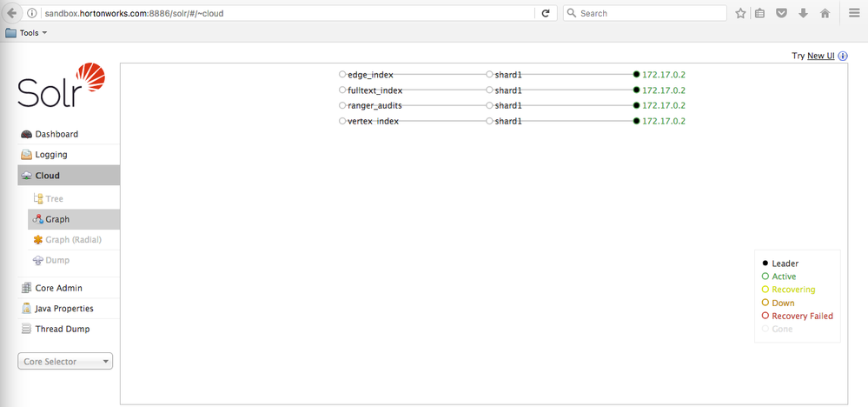Screen dimensions: 868x407
Task: Open the browser hamburger menu
Action: point(854,13)
